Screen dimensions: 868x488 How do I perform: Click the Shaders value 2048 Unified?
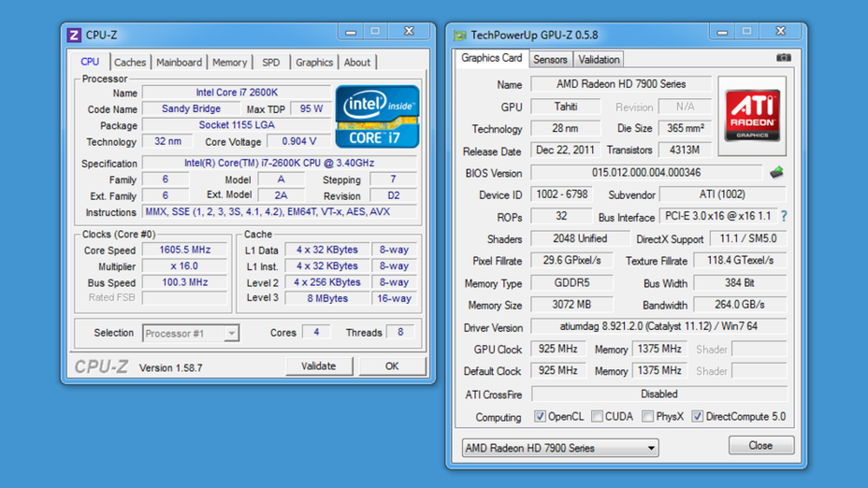pos(580,239)
